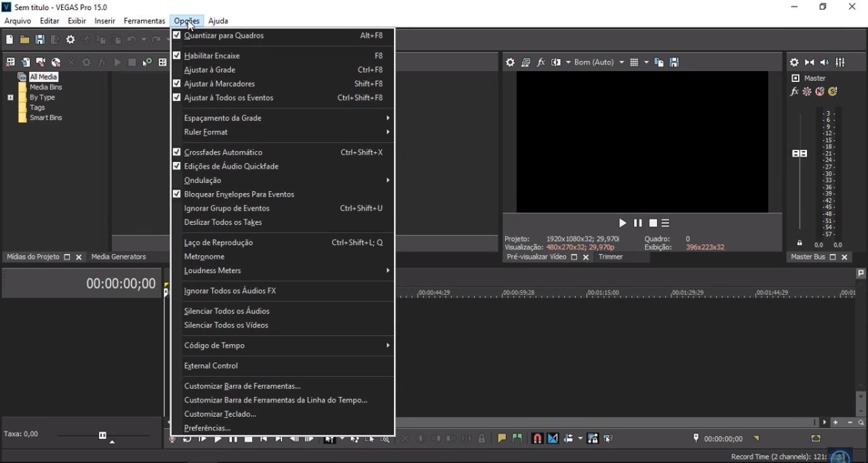Open the Editar menu
Viewport: 868px width, 463px height.
click(50, 21)
